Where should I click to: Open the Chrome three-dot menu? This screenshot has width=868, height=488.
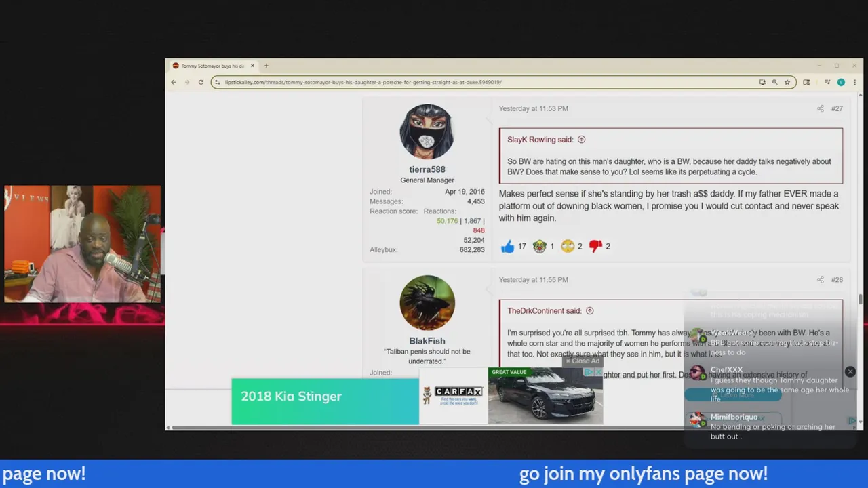[x=854, y=82]
